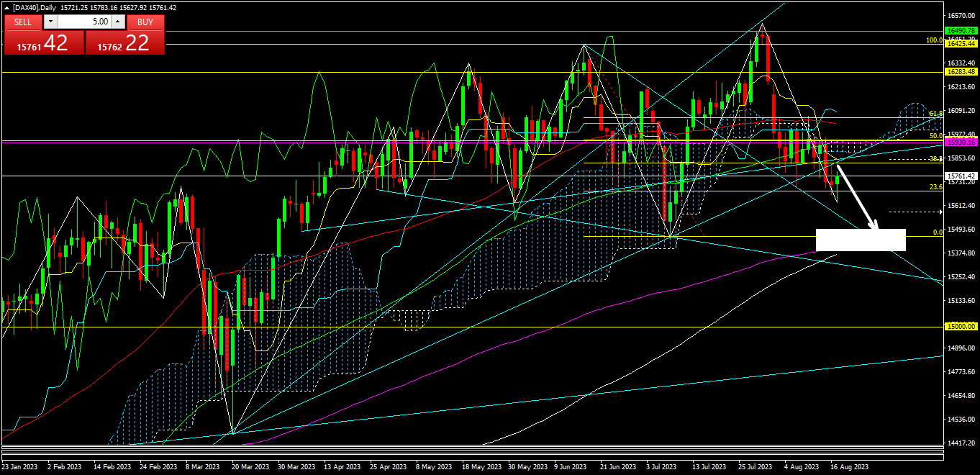Image resolution: width=980 pixels, height=475 pixels.
Task: Select the yellow 16425.44 price label
Action: tap(961, 44)
